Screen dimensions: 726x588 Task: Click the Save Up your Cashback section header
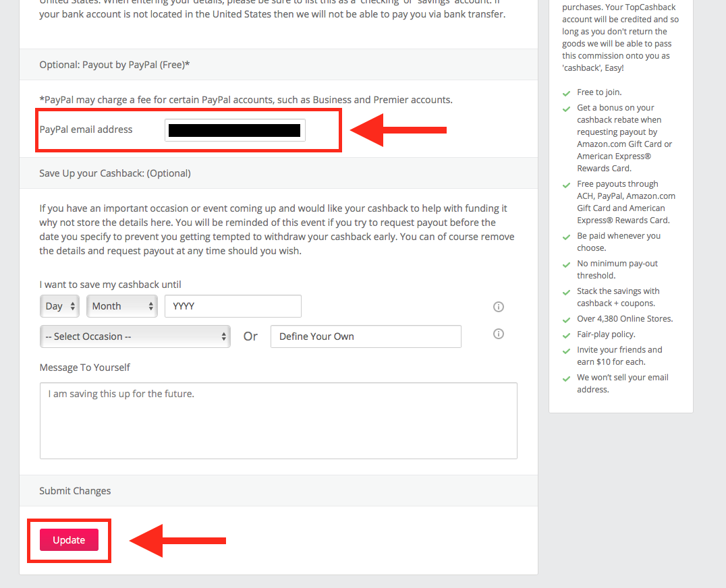click(x=115, y=173)
